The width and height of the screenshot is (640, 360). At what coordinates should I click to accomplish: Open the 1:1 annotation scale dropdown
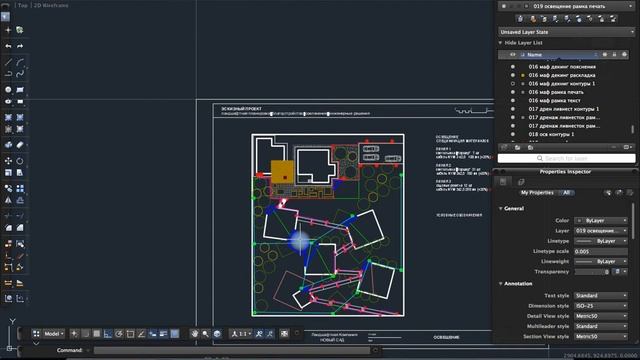(241, 333)
